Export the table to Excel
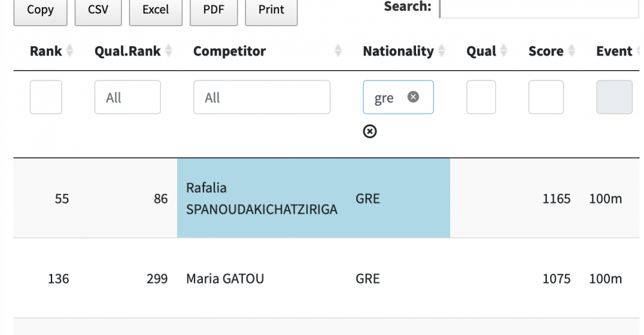Viewport: 644px width, 335px height. point(155,10)
